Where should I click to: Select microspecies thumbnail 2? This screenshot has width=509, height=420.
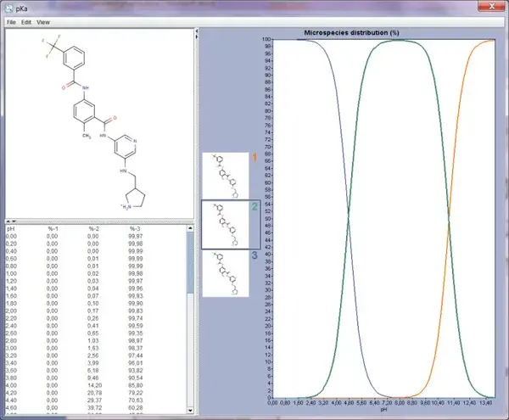click(226, 225)
